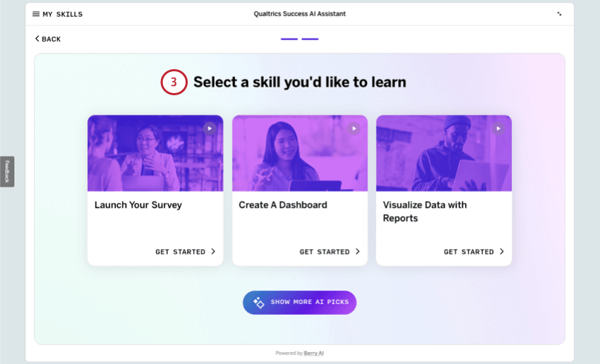Go back using the BACK button
The height and width of the screenshot is (364, 600).
(x=48, y=39)
